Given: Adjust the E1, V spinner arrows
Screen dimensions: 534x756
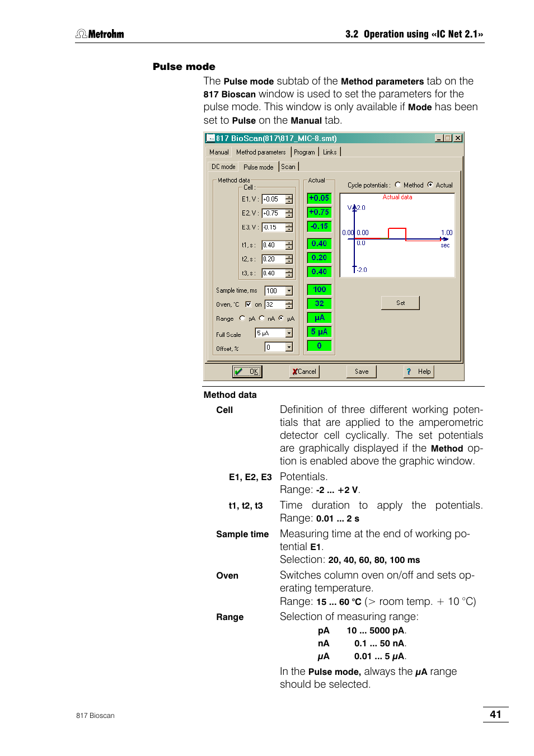Looking at the screenshot, I should click(289, 199).
